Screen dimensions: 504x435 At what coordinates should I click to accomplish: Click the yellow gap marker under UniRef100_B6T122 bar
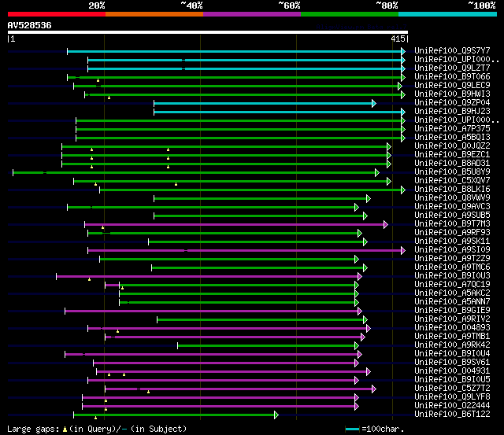point(96,418)
